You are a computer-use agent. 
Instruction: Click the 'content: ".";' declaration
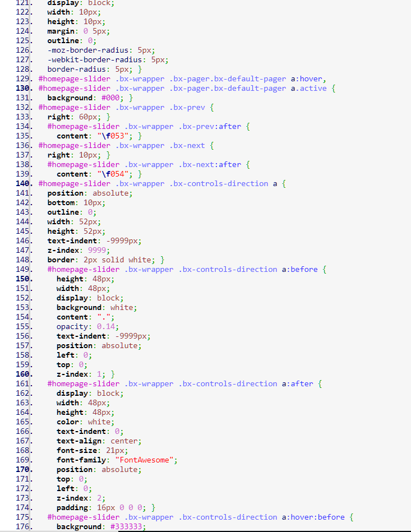coord(86,317)
